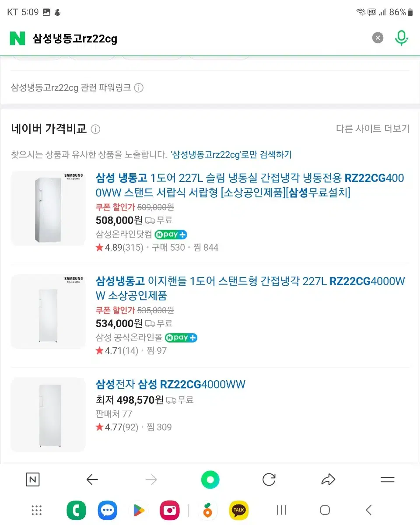This screenshot has width=420, height=525.
Task: Go back with browser back arrow
Action: 92,480
